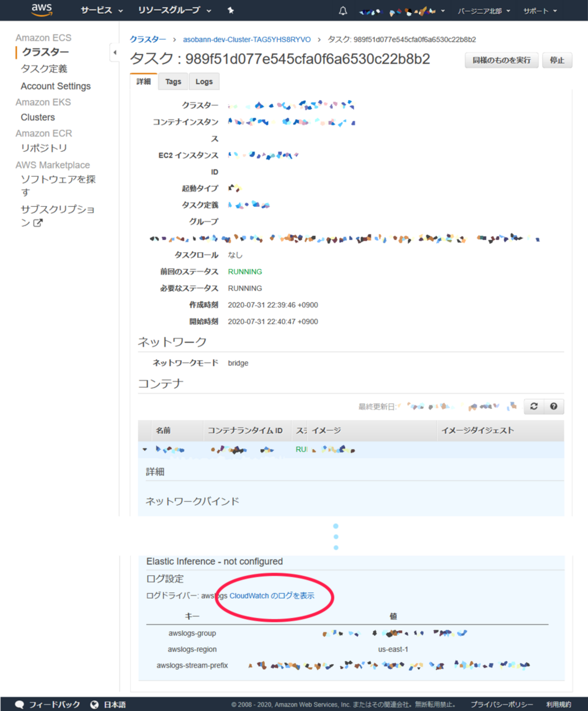Click 日本語 language selector in footer
Image resolution: width=588 pixels, height=711 pixels.
pyautogui.click(x=115, y=704)
